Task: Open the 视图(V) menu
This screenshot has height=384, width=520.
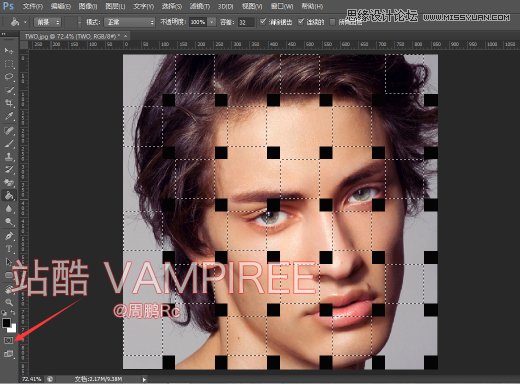Action: [x=252, y=6]
